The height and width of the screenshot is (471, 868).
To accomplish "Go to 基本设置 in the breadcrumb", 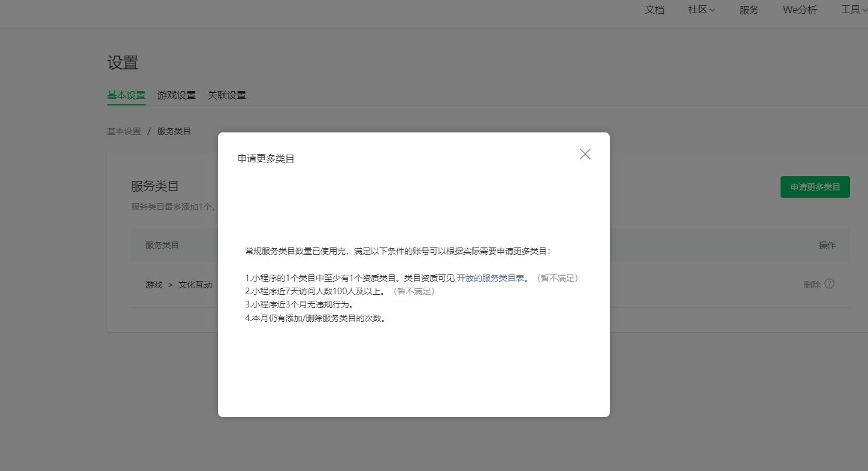I will point(124,131).
